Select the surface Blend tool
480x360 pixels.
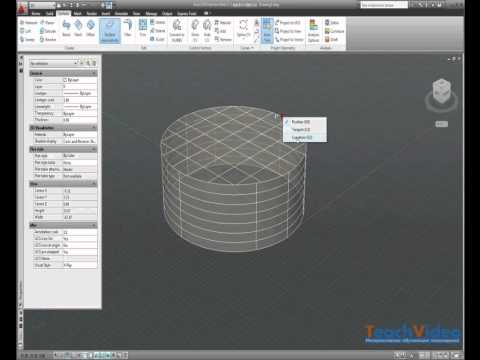(66, 28)
